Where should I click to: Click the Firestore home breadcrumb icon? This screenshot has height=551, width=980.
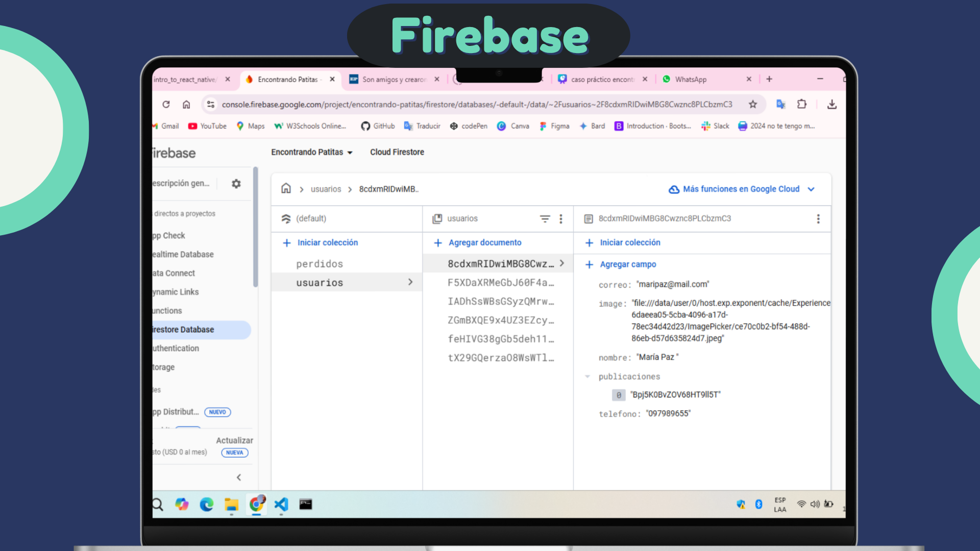(286, 189)
